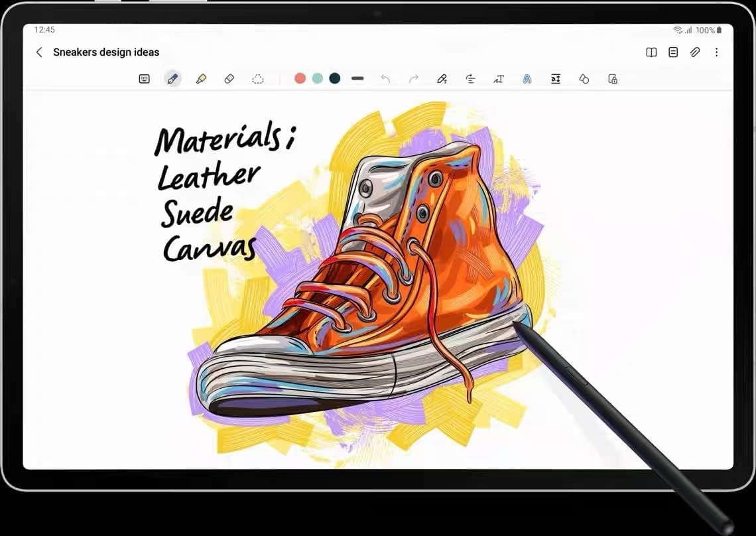Select the red color swatch

tap(300, 78)
